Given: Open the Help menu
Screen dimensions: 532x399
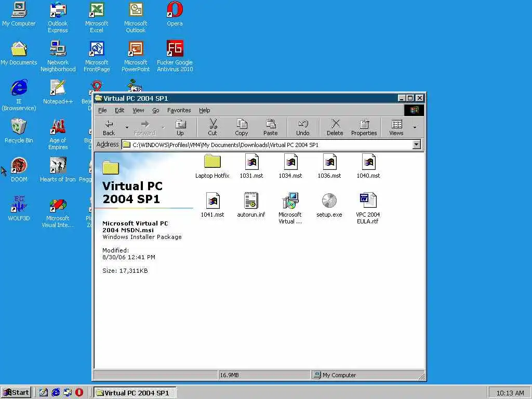Looking at the screenshot, I should pyautogui.click(x=205, y=110).
